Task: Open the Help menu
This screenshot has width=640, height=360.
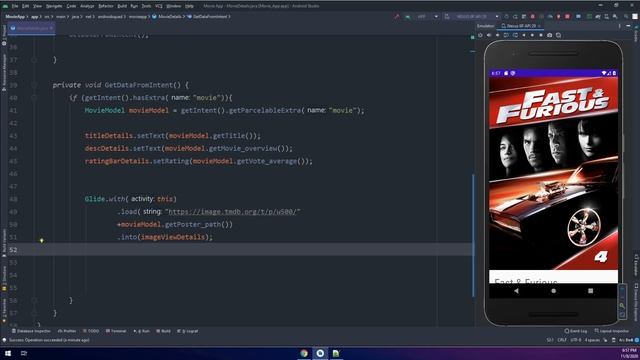Action: pyautogui.click(x=189, y=6)
